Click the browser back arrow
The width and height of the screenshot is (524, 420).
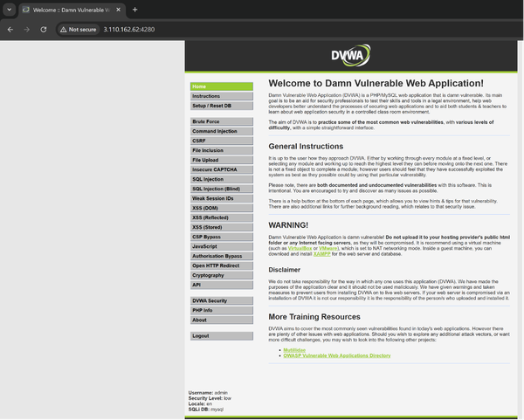[10, 29]
